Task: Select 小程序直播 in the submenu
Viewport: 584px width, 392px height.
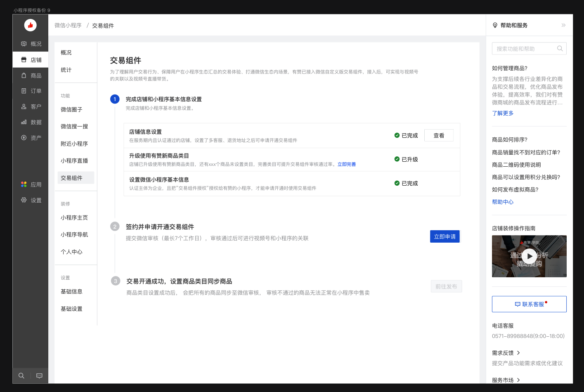Action: coord(74,161)
